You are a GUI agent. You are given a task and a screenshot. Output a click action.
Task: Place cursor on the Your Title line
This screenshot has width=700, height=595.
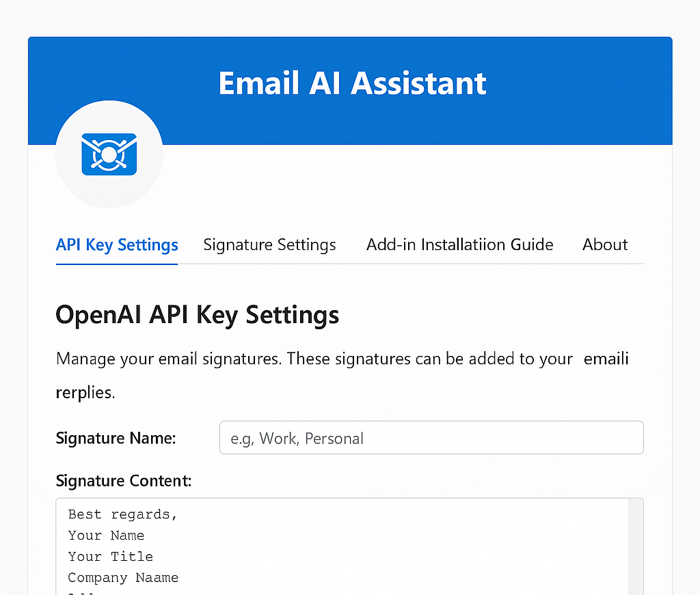[x=110, y=557]
